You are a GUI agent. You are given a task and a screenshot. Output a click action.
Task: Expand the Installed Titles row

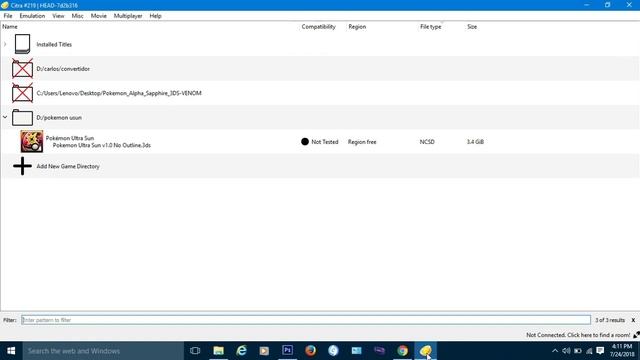tap(5, 44)
